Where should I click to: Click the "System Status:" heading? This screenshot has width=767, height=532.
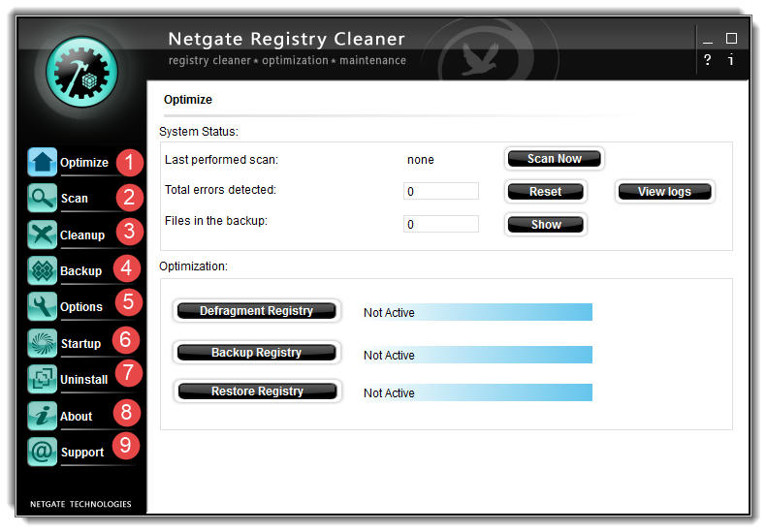point(199,132)
